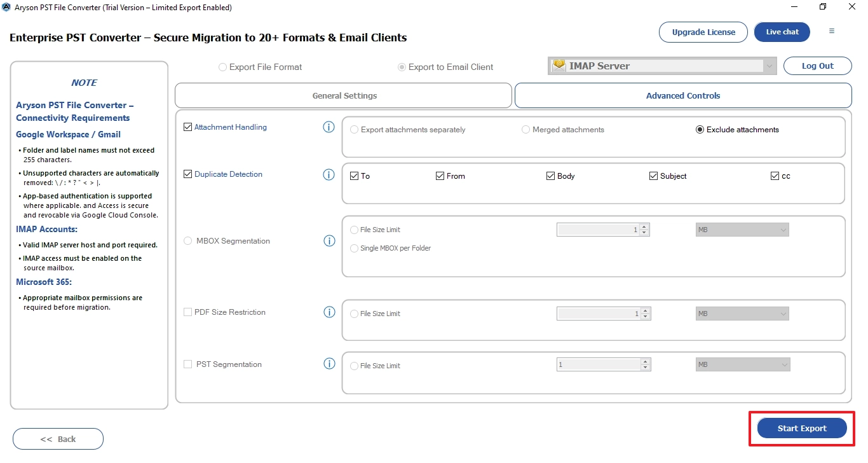Open the hamburger menu icon
This screenshot has width=868, height=463.
(x=832, y=31)
